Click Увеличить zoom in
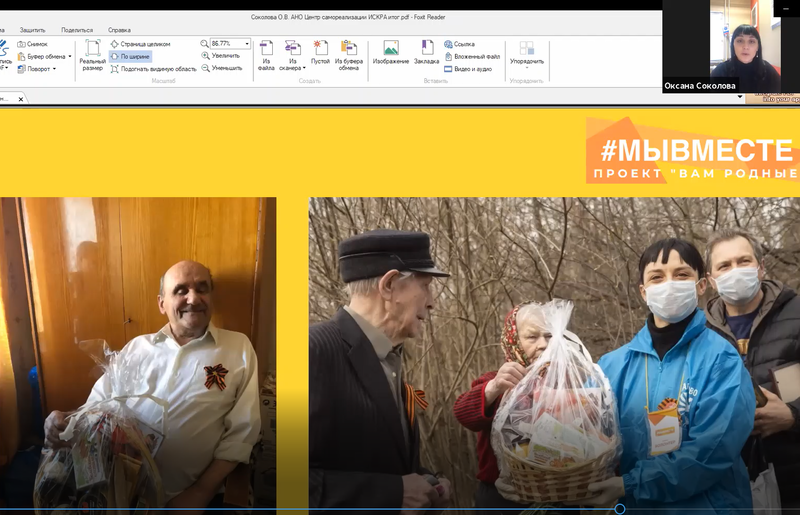 click(x=220, y=56)
